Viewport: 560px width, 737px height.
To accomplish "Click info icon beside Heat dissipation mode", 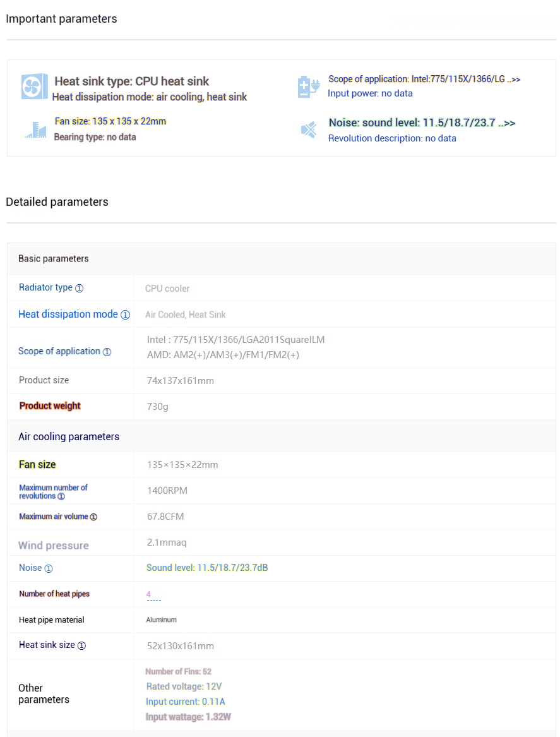I will (125, 315).
